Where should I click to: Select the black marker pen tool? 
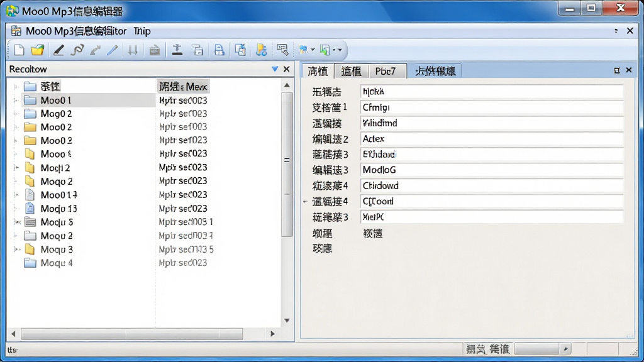pos(58,50)
